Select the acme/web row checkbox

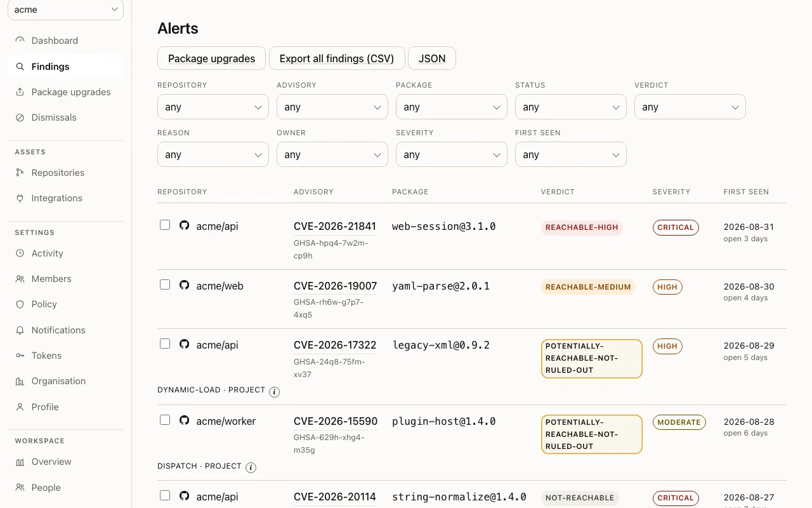pos(165,284)
